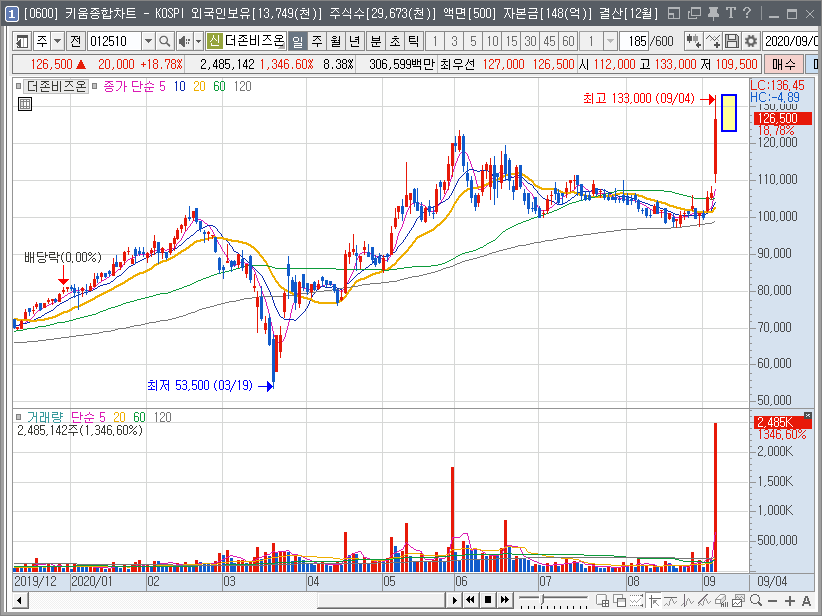This screenshot has width=822, height=616.
Task: Choose the 60 interval button
Action: [x=568, y=41]
